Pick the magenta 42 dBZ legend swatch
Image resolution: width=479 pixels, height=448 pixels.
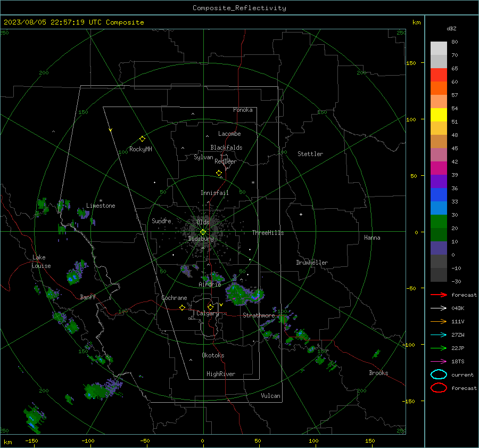(439, 168)
